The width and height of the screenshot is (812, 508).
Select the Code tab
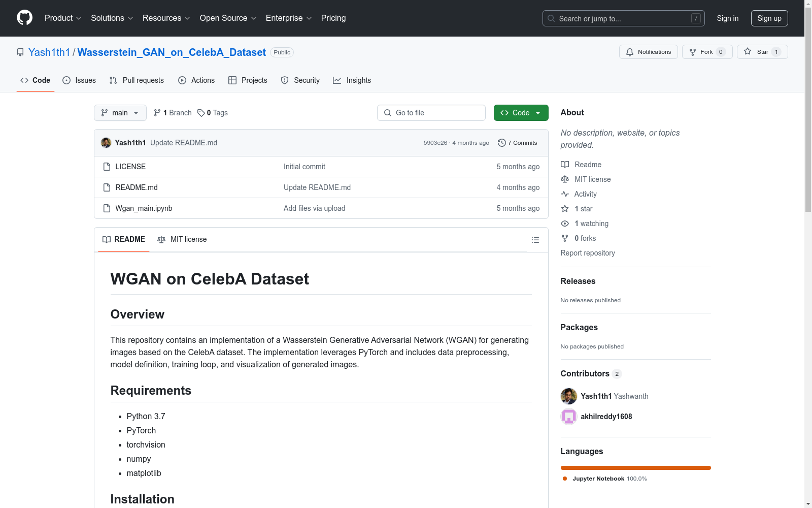(x=36, y=80)
